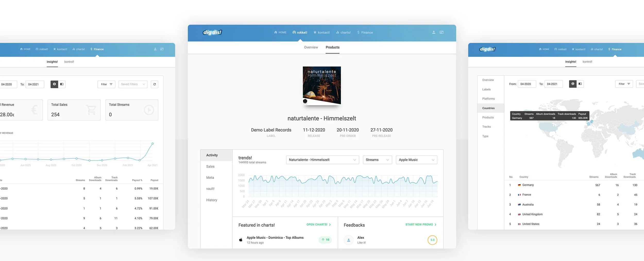
Task: Expand the Naturtalente - Himmelszelt dropdown
Action: (x=322, y=160)
